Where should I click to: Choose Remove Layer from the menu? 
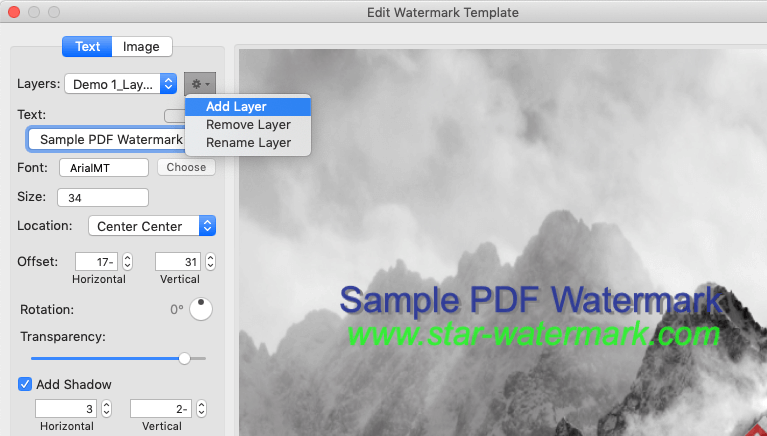coord(248,125)
